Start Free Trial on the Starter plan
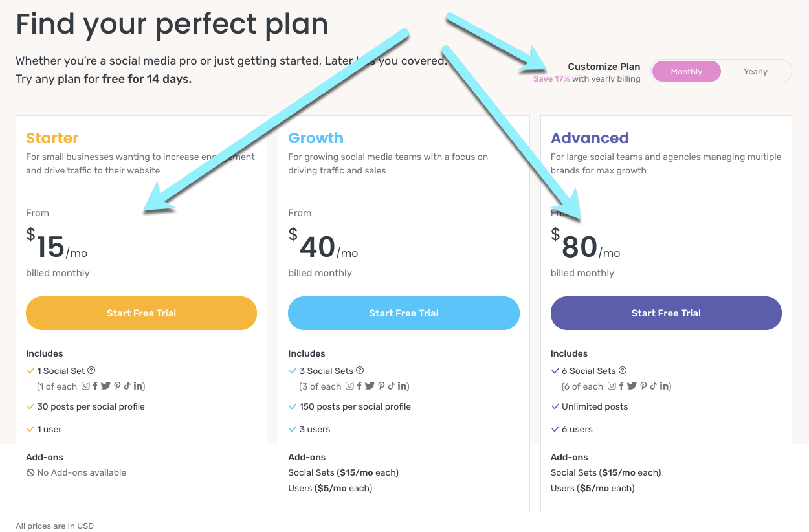 coord(141,313)
